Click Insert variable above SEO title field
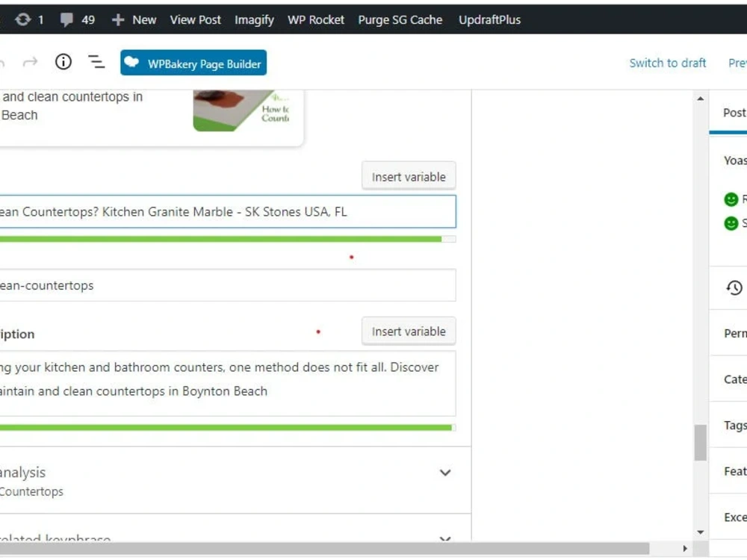 tap(409, 177)
